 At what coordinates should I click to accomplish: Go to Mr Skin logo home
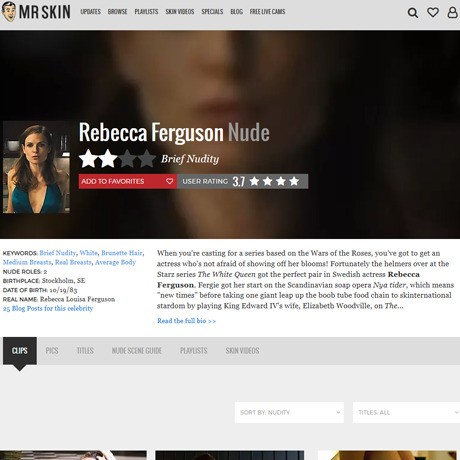(36, 12)
